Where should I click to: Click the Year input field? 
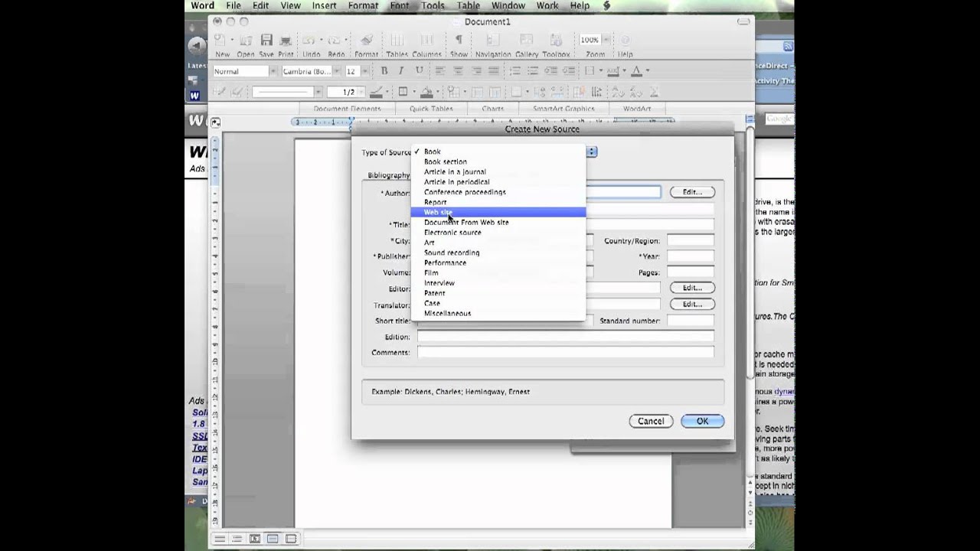[x=690, y=256]
